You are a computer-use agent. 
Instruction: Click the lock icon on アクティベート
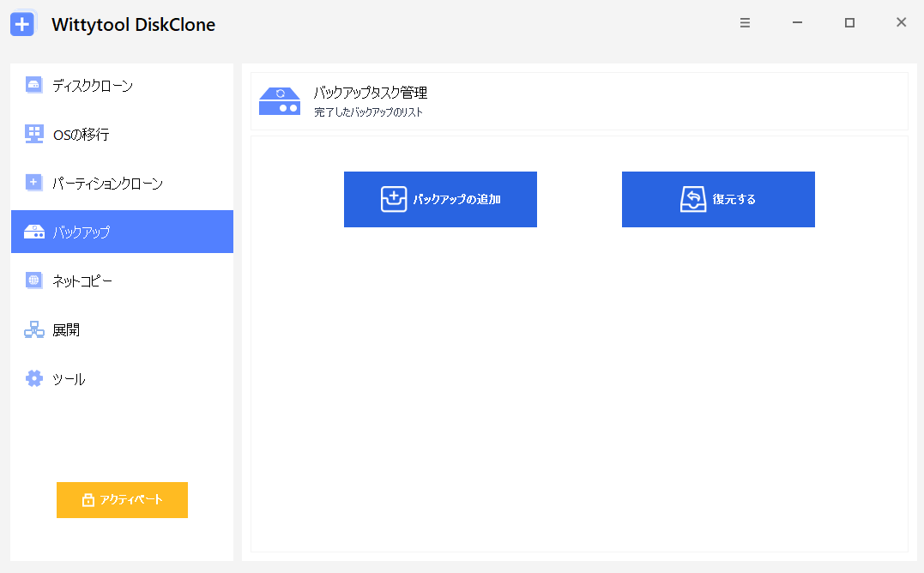click(x=88, y=500)
